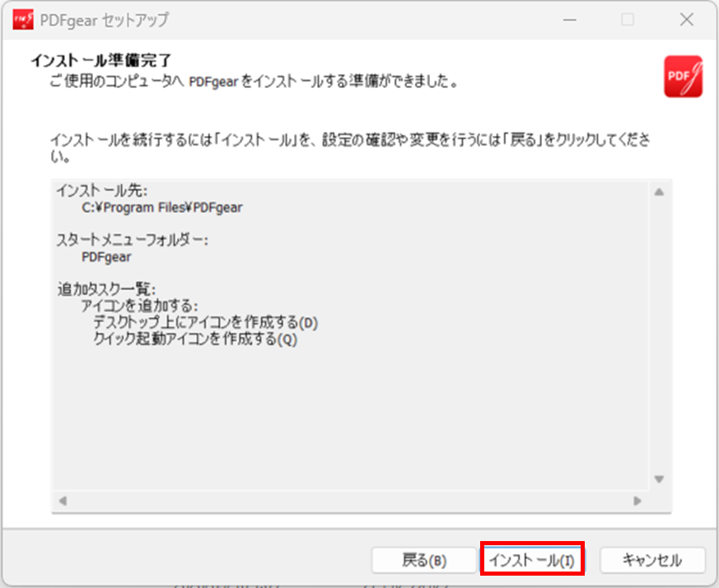Close the PDFgear setup window
This screenshot has height=588, width=719.
[x=686, y=20]
